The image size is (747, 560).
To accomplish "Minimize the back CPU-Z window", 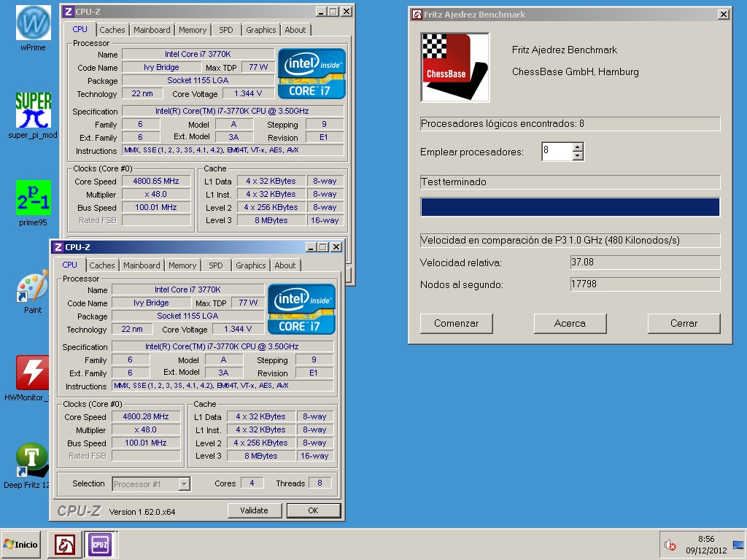I will pos(322,12).
